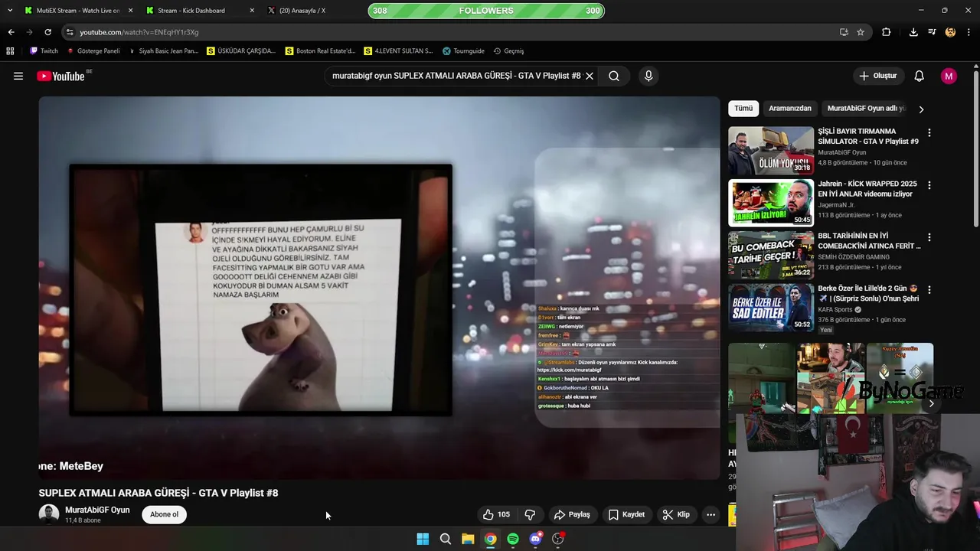Open the Tournguide bookmark
This screenshot has width=980, height=551.
(463, 51)
